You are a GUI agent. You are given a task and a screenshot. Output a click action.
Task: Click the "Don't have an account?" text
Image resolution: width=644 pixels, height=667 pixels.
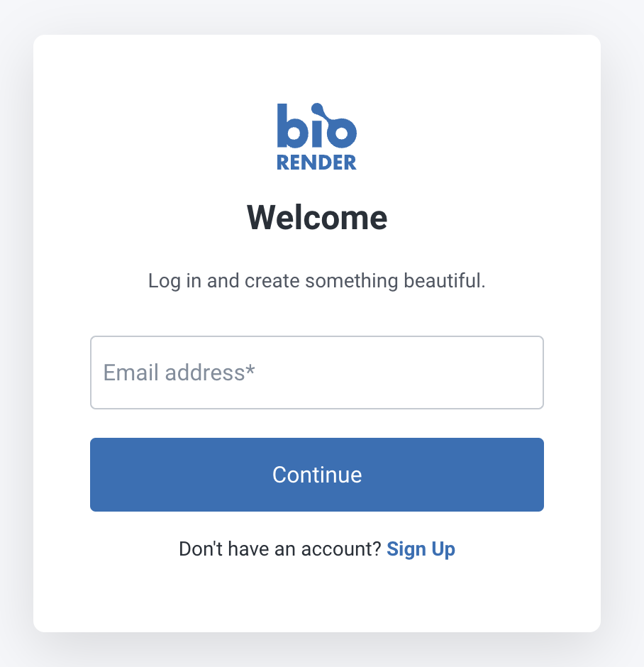279,549
